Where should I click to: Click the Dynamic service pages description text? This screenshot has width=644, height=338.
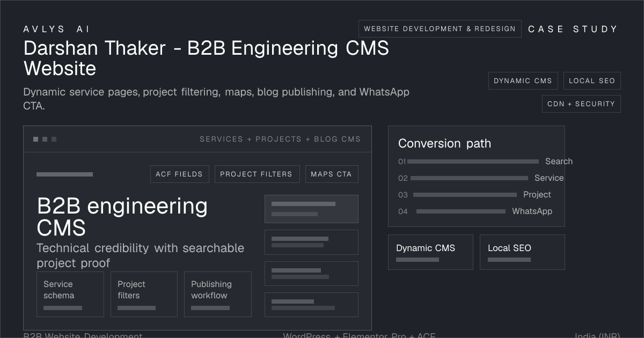(x=216, y=99)
